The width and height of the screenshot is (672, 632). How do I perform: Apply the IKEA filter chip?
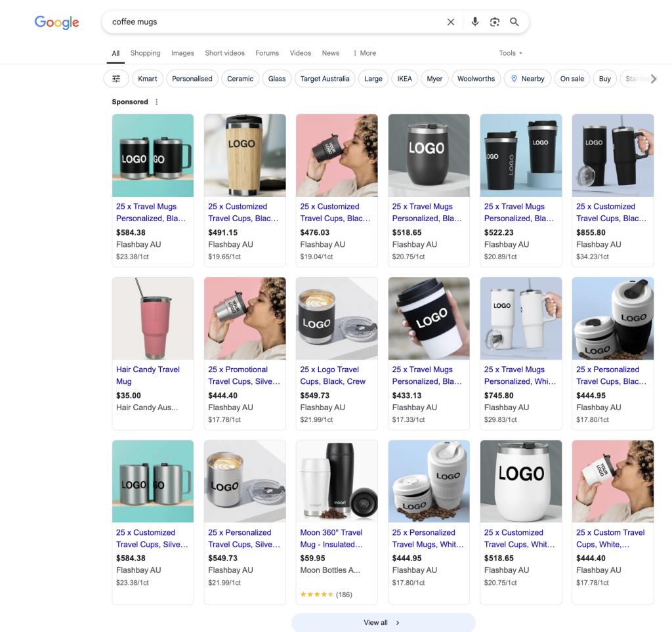click(x=404, y=79)
